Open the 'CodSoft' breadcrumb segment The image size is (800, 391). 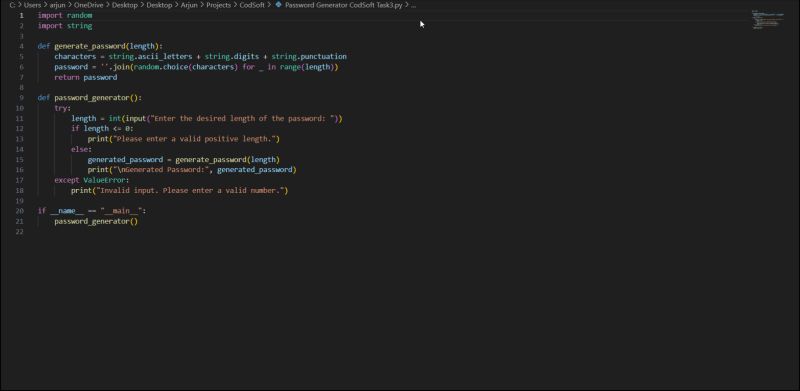click(x=252, y=5)
